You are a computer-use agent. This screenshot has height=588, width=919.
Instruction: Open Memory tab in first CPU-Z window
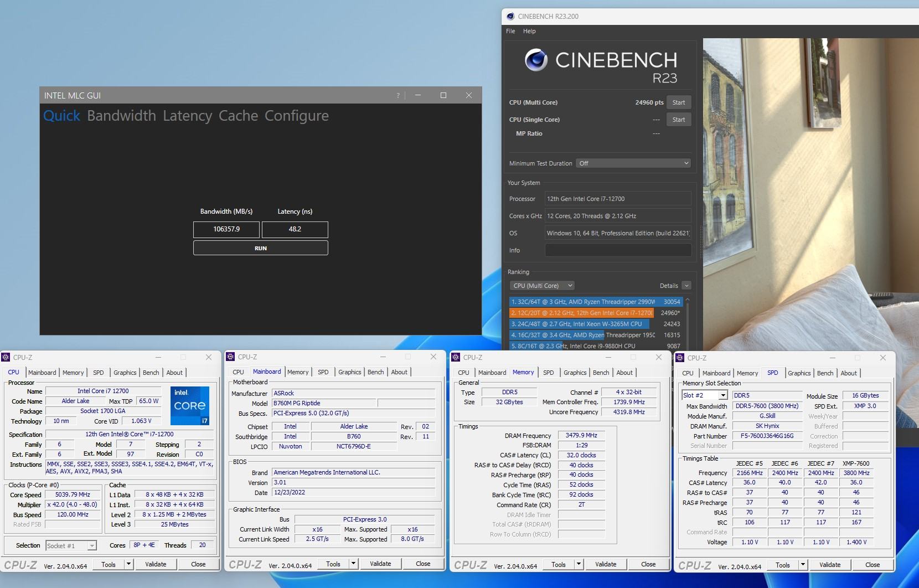click(x=73, y=373)
